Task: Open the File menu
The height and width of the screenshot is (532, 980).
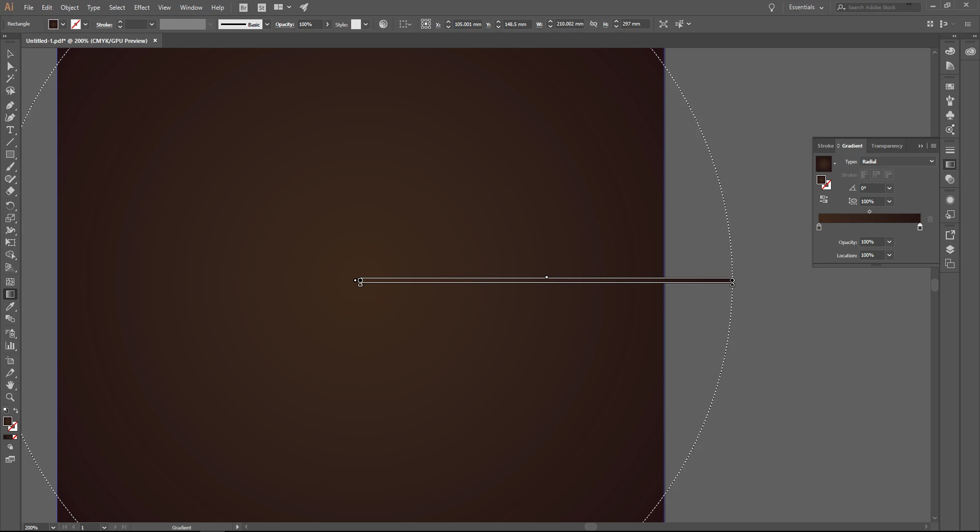Action: 29,8
